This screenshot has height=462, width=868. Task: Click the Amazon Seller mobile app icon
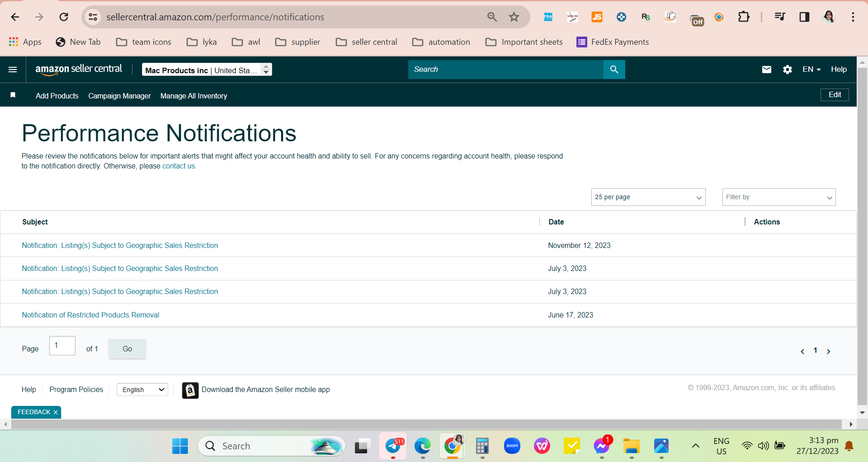190,390
